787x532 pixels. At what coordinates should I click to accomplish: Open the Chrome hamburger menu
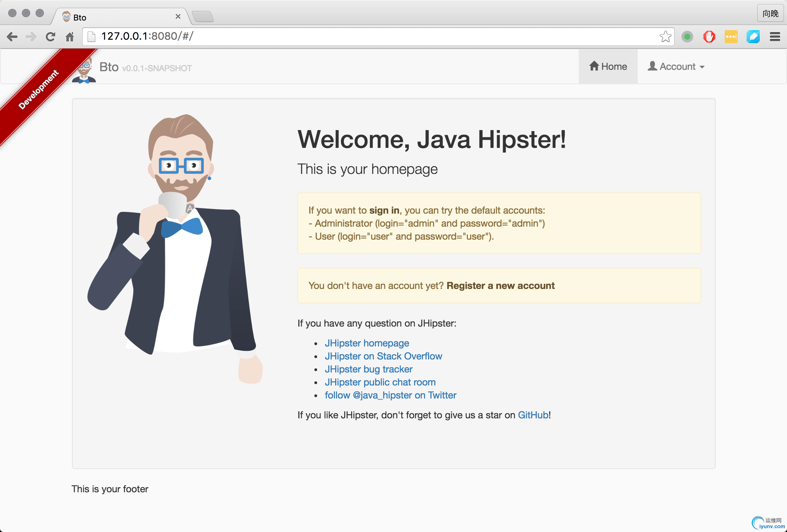click(x=775, y=37)
